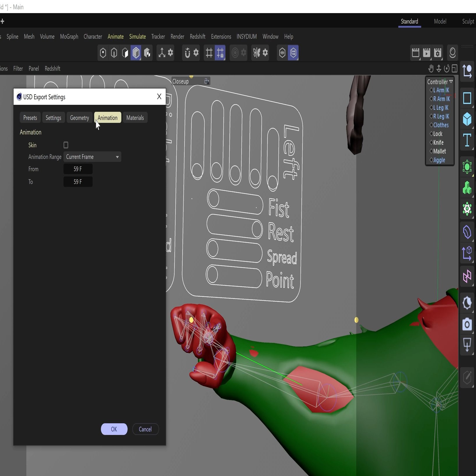The image size is (476, 476).
Task: Open the MoGraph menu
Action: [69, 37]
